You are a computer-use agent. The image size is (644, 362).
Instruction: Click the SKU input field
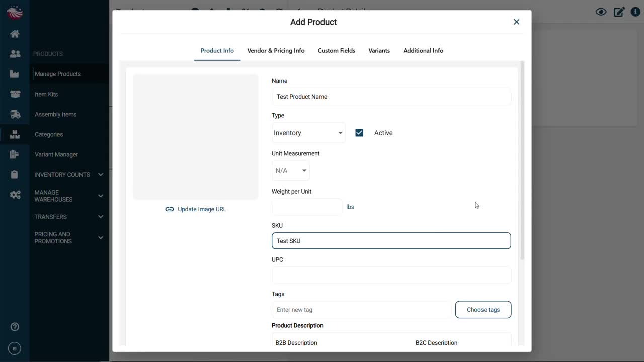(x=391, y=241)
